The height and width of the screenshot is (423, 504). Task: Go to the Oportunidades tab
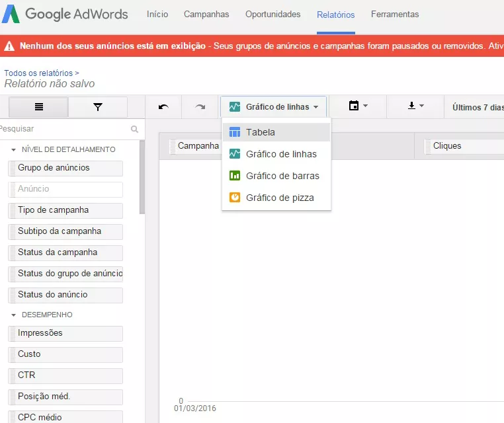pos(273,15)
